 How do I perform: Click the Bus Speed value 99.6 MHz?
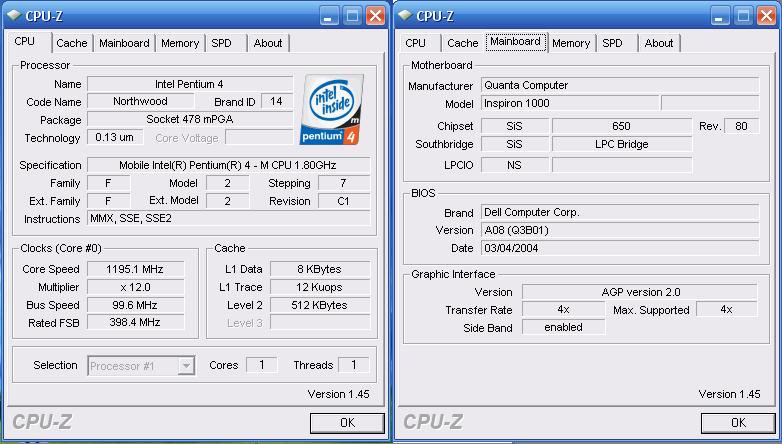(x=136, y=305)
